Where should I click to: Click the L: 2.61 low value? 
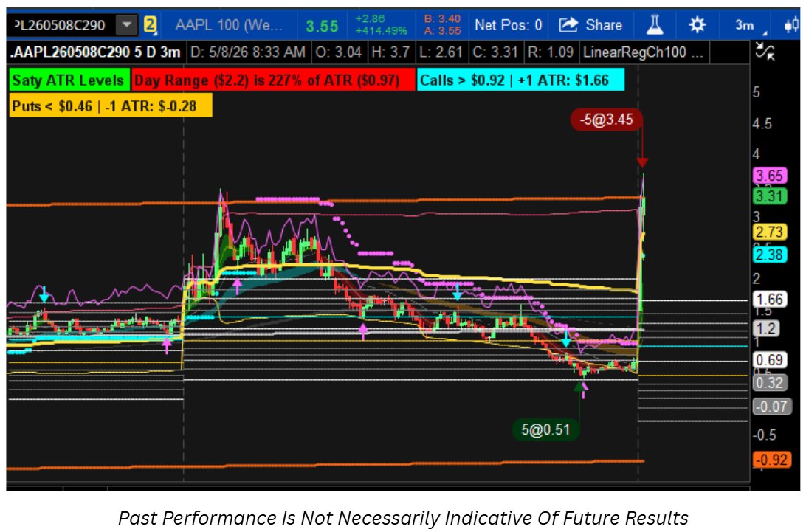pyautogui.click(x=441, y=52)
